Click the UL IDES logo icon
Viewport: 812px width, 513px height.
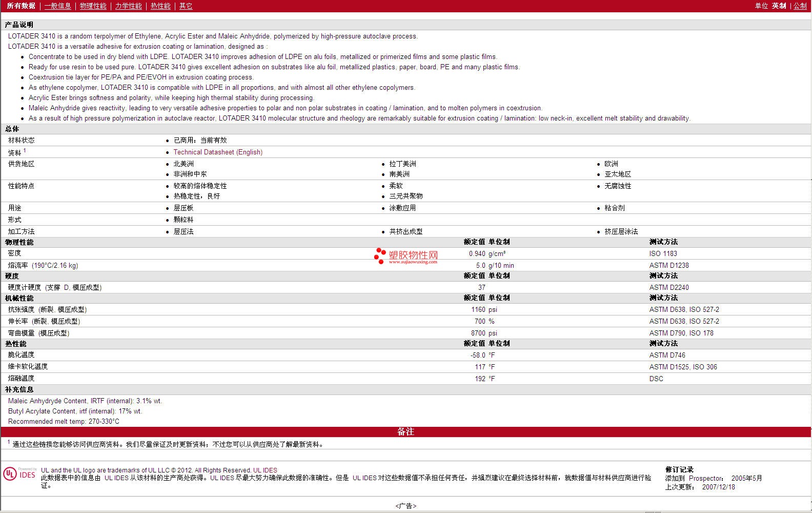coord(19,474)
